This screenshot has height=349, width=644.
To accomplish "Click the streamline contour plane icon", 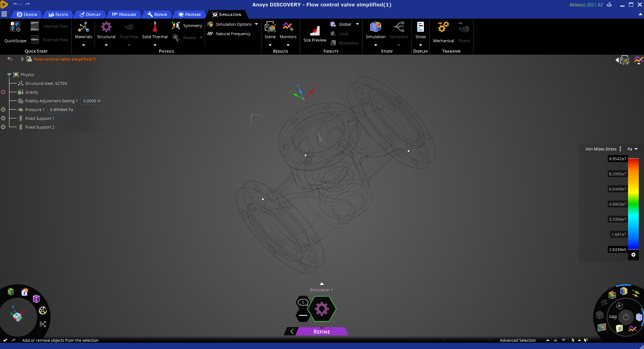I will point(602,327).
